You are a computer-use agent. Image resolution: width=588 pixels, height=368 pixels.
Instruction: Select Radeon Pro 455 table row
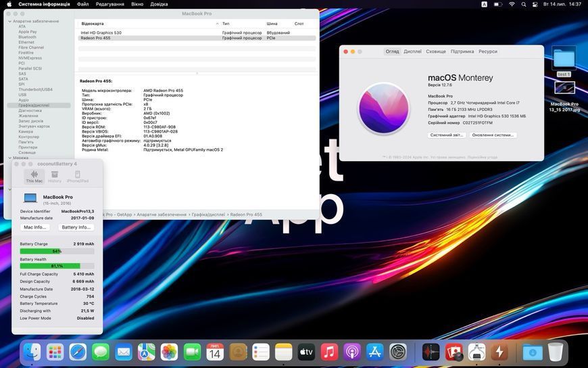click(197, 38)
